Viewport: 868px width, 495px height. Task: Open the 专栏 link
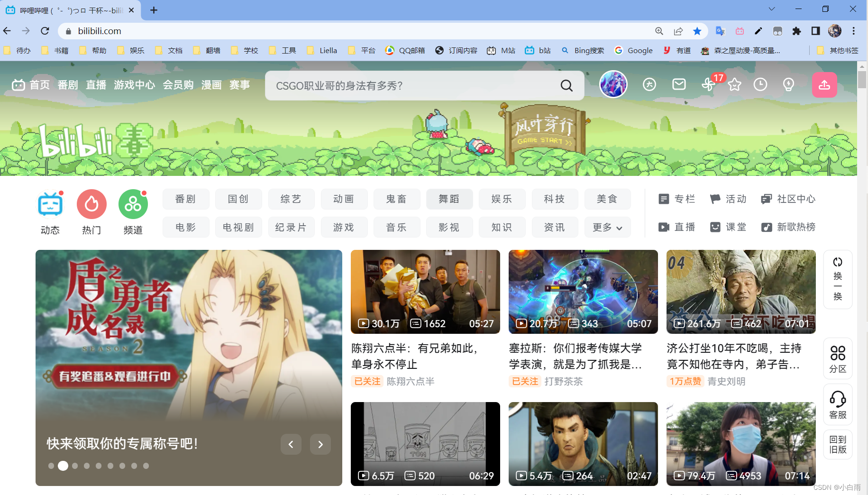tap(677, 199)
